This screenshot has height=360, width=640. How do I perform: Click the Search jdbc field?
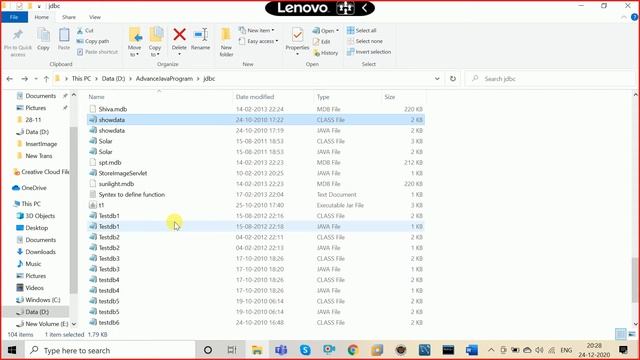tap(550, 79)
